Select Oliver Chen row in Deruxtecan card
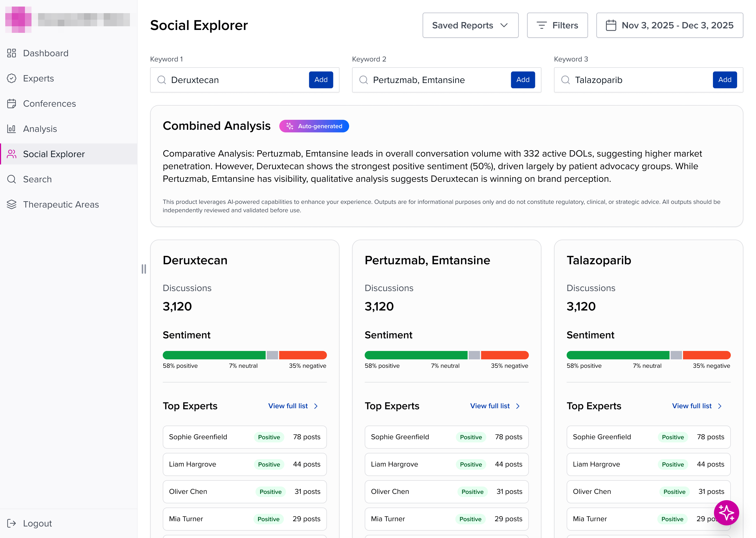Image resolution: width=756 pixels, height=538 pixels. pos(245,492)
